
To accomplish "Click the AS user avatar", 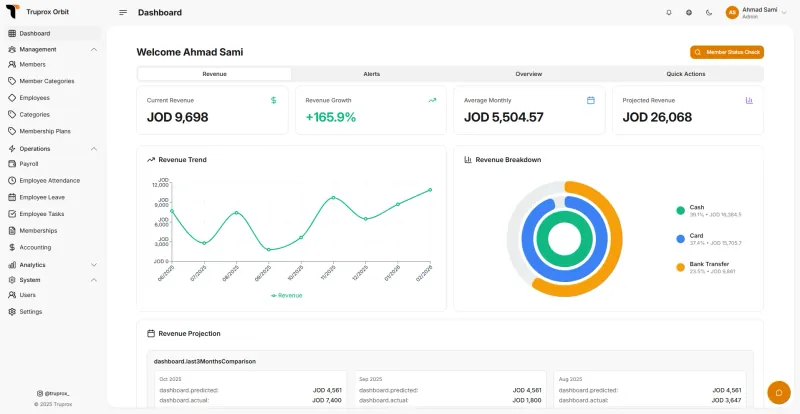I will (x=732, y=13).
